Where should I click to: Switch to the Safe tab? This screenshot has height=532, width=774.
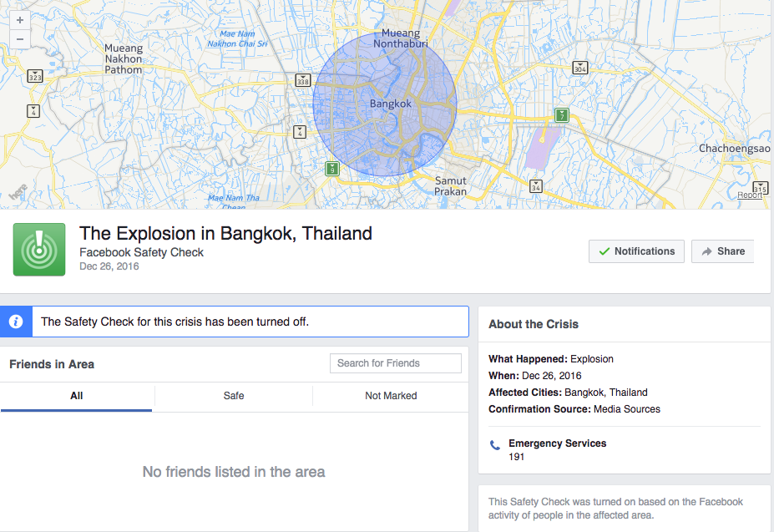click(x=234, y=396)
